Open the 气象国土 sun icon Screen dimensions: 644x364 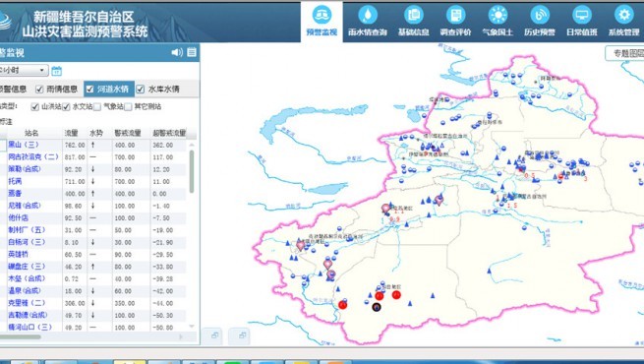click(498, 15)
